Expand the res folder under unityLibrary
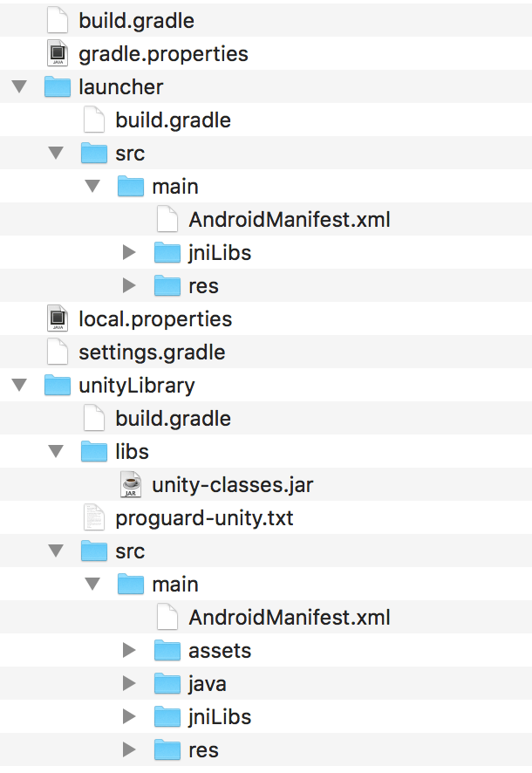 point(129,749)
